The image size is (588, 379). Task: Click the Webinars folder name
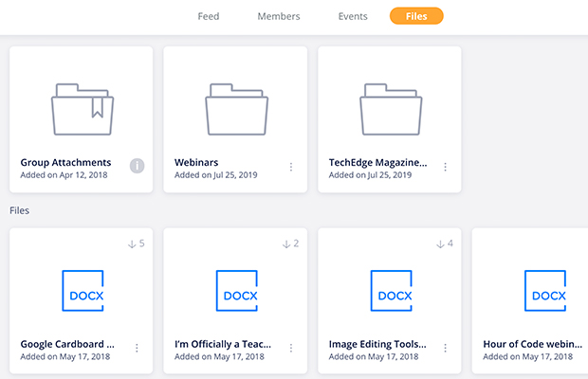tap(196, 163)
